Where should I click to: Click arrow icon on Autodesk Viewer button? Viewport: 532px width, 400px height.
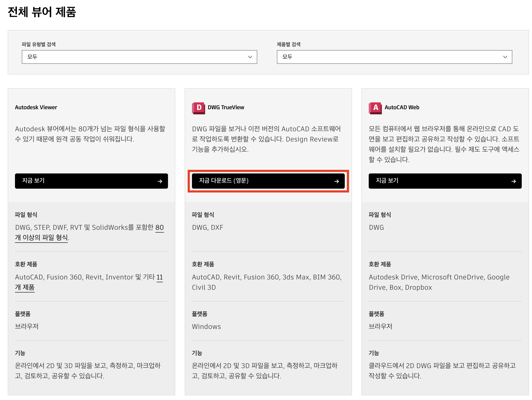(160, 181)
